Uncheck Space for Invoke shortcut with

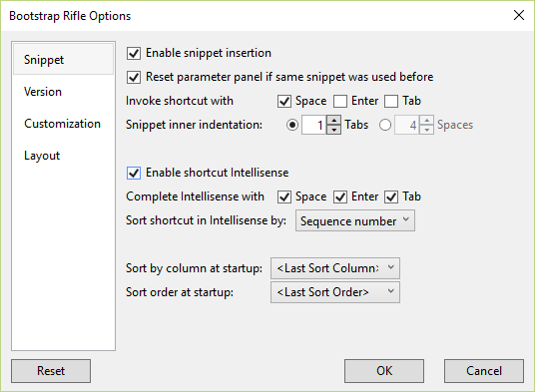pyautogui.click(x=284, y=101)
